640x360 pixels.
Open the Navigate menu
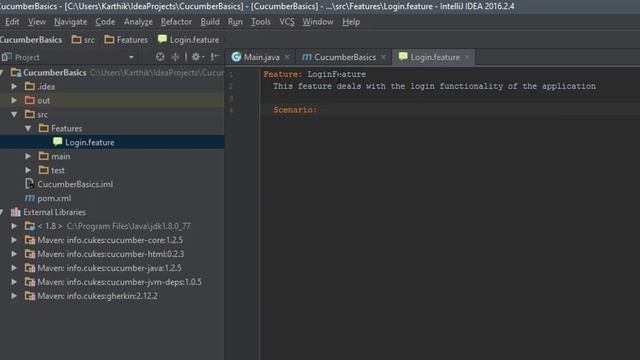(71, 22)
